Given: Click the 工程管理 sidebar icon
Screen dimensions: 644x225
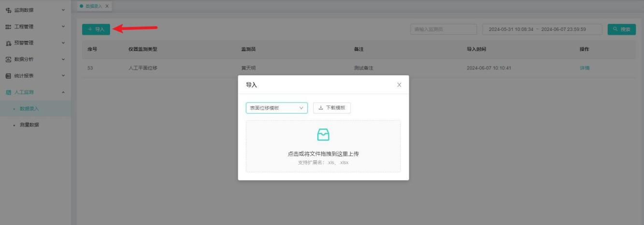Looking at the screenshot, I should pos(8,27).
